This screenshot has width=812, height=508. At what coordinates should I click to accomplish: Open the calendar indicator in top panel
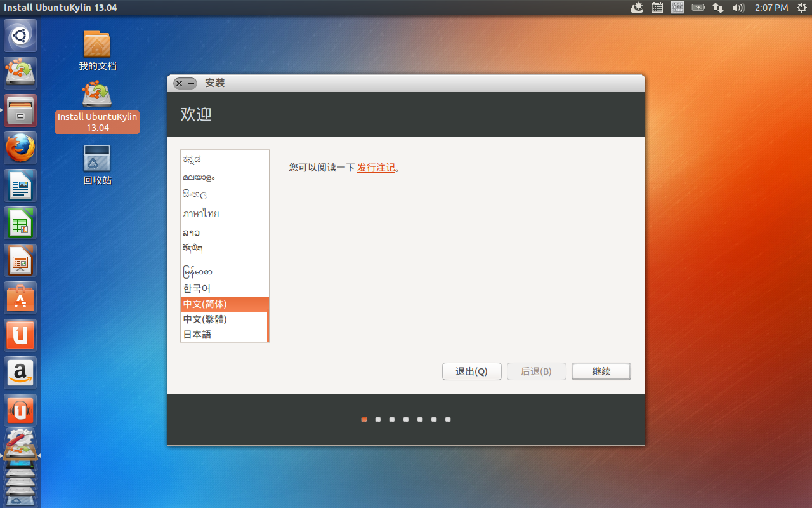[x=657, y=8]
